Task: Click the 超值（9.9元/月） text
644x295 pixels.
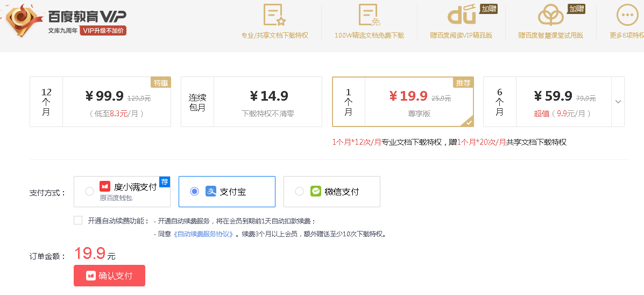Action: 562,114
